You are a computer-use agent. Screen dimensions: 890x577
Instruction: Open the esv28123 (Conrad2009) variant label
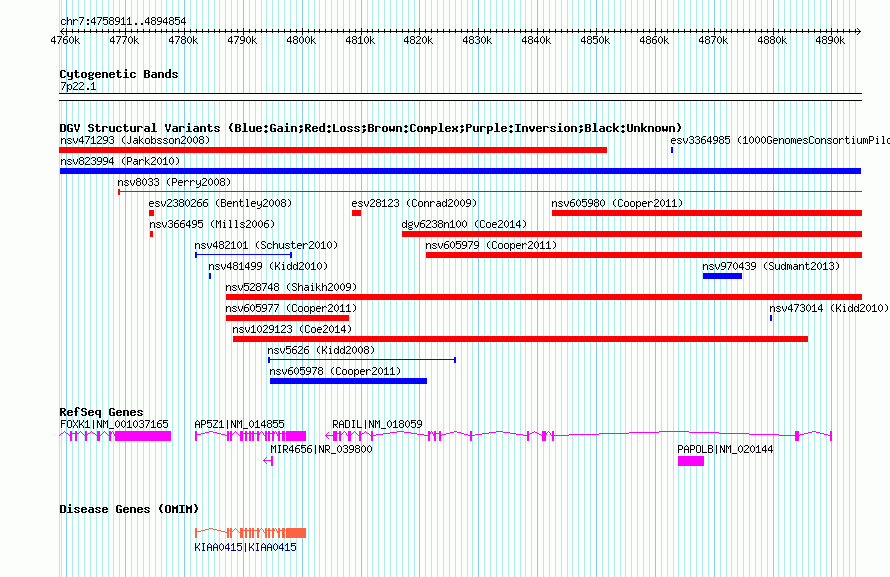(414, 203)
